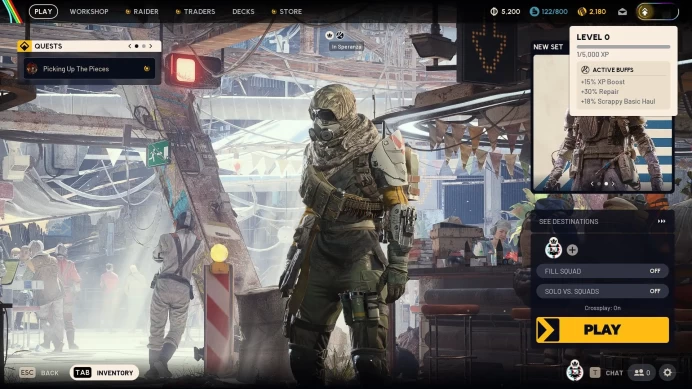Click the In Speranza status label
Screen dimensions: 692x389
[346, 47]
